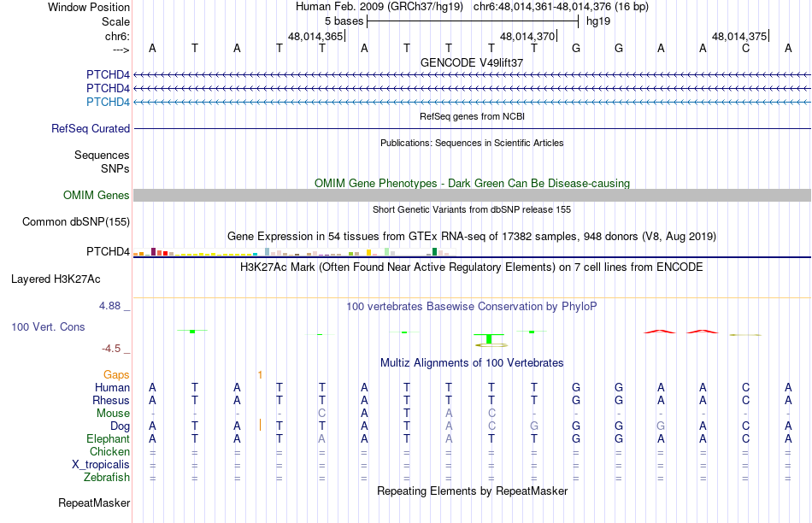This screenshot has height=523, width=812.
Task: Open the first PTCHD4 transcript label
Action: click(x=108, y=74)
